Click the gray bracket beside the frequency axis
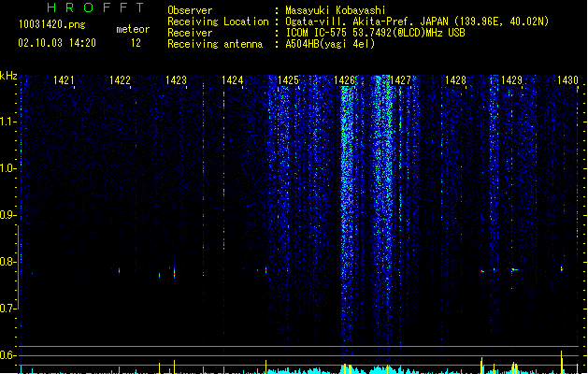Viewport: 588px width, 374px height. click(18, 267)
